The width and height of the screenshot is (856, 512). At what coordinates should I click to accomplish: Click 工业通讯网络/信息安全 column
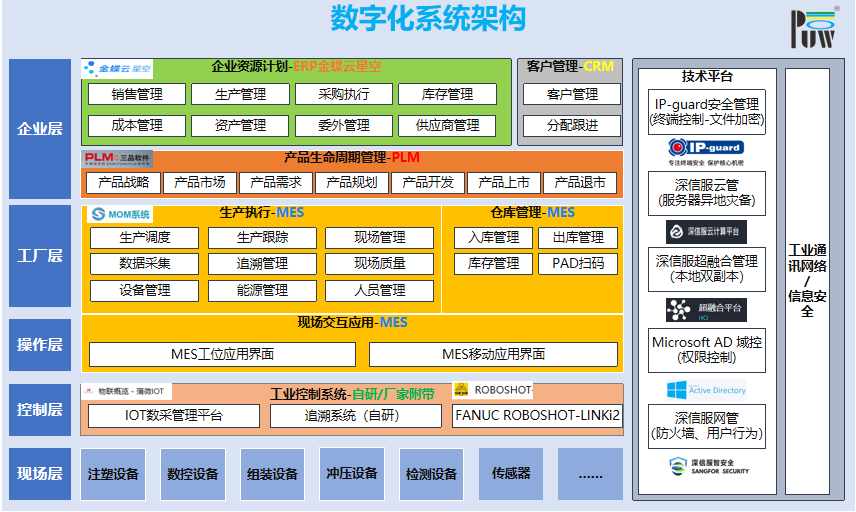[807, 281]
